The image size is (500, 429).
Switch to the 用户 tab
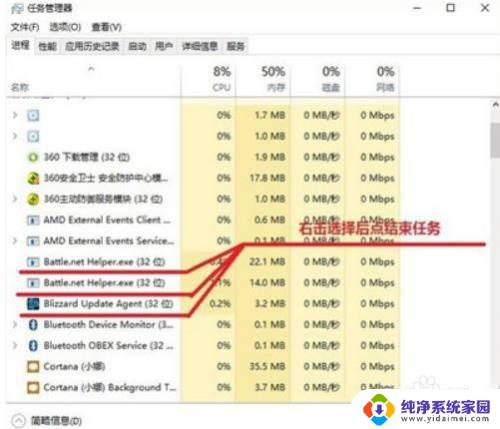click(x=164, y=46)
